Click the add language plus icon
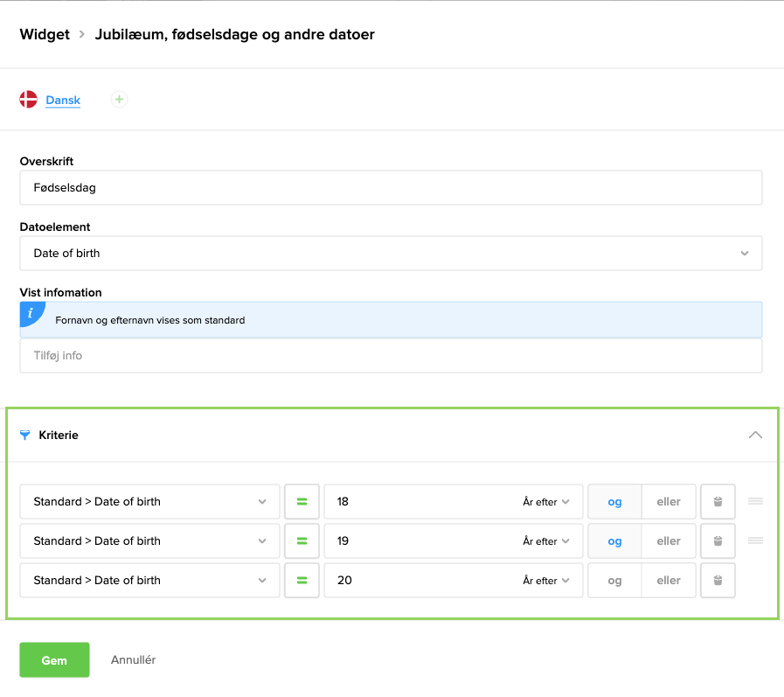 pos(119,100)
